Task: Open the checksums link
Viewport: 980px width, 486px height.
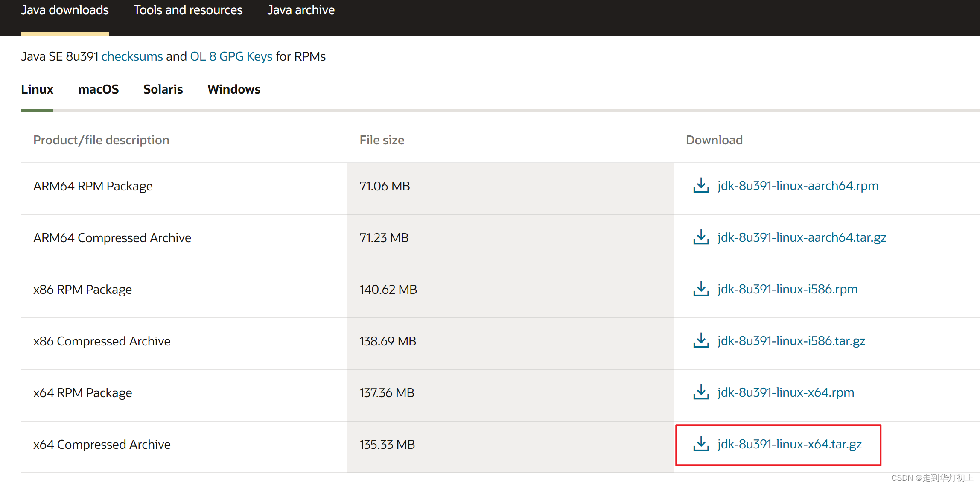Action: [132, 56]
